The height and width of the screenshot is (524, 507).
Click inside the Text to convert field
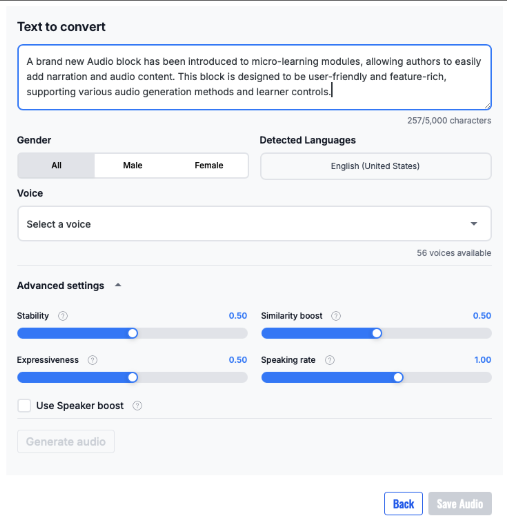click(x=254, y=77)
